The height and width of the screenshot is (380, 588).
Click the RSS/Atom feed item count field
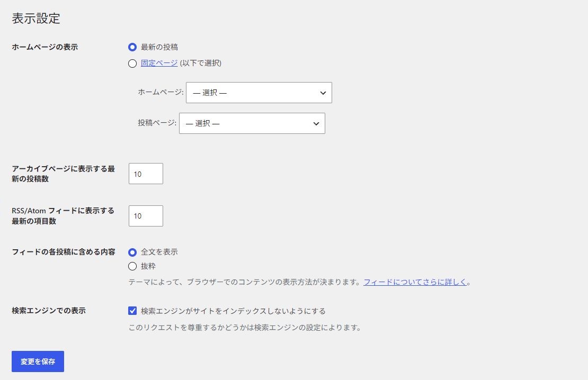(146, 216)
